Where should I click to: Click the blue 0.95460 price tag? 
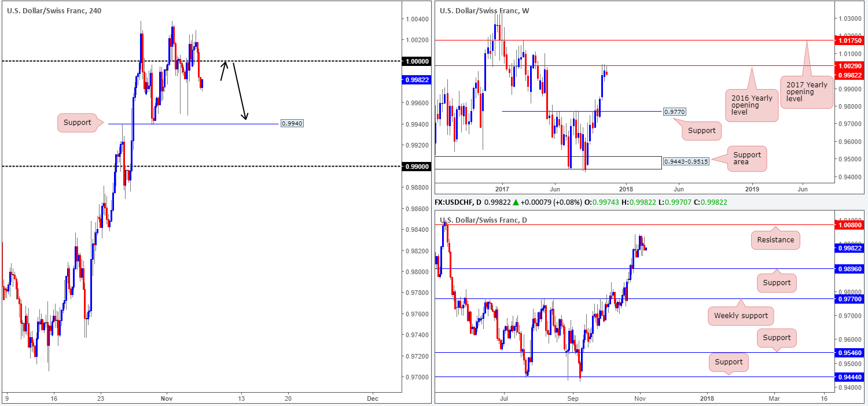pos(851,352)
